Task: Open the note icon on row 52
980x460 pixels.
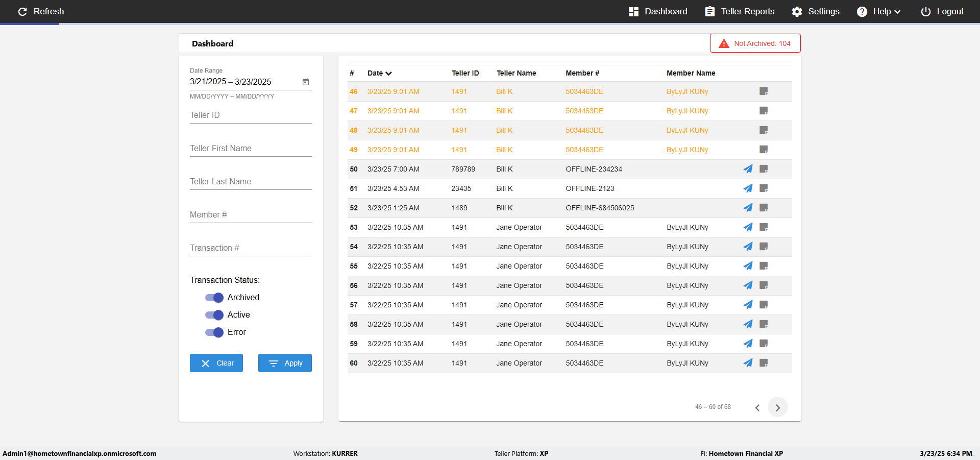Action: (x=764, y=208)
